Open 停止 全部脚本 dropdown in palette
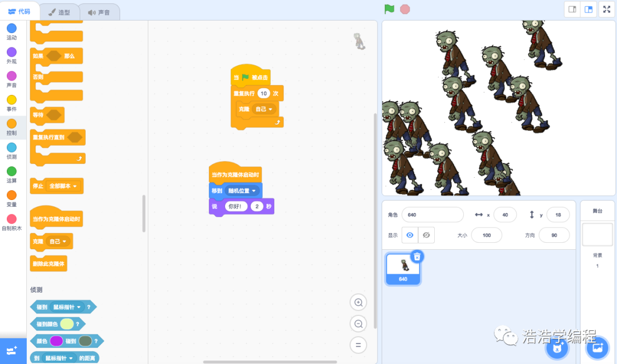Viewport: 617px width, 364px height. pos(63,186)
